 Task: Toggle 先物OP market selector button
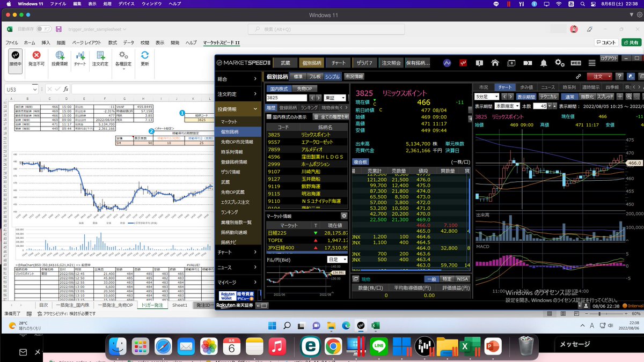305,88
